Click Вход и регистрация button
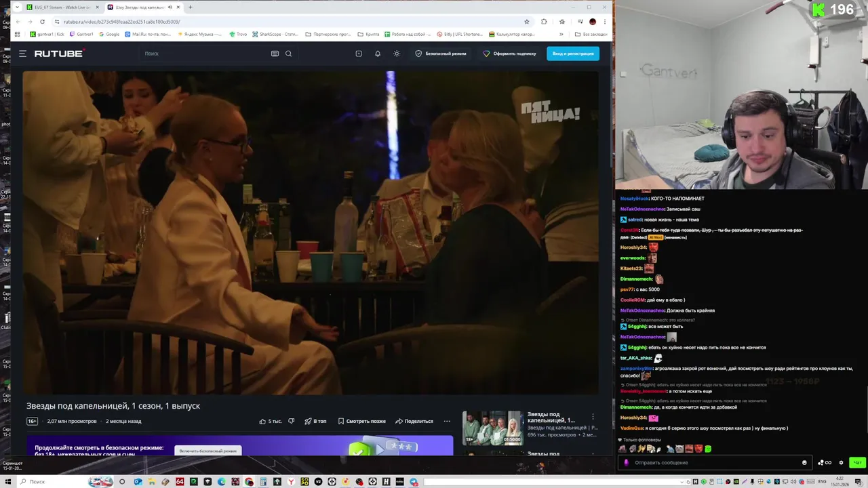 pyautogui.click(x=573, y=54)
